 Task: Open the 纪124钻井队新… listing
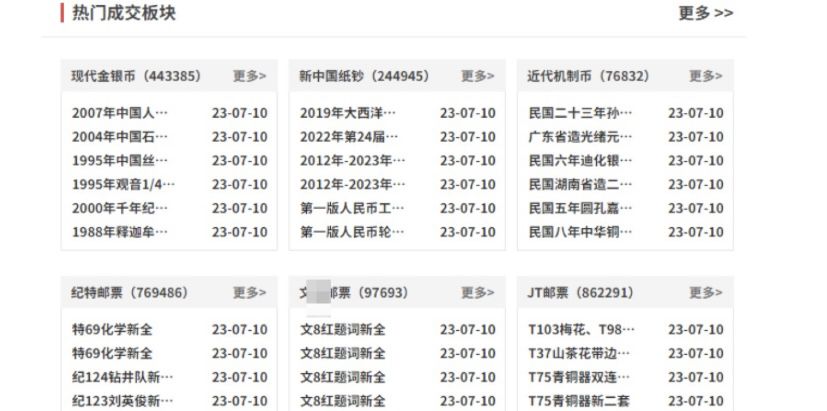click(122, 377)
